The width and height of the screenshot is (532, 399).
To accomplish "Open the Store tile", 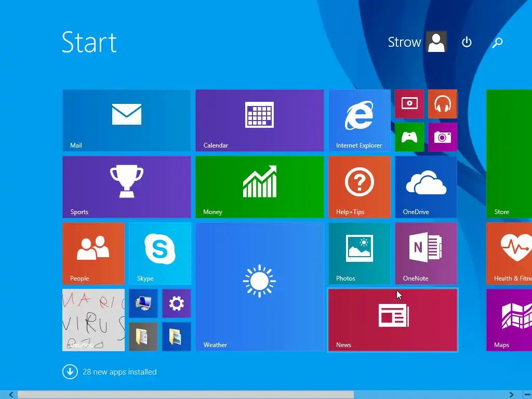I will (x=509, y=154).
